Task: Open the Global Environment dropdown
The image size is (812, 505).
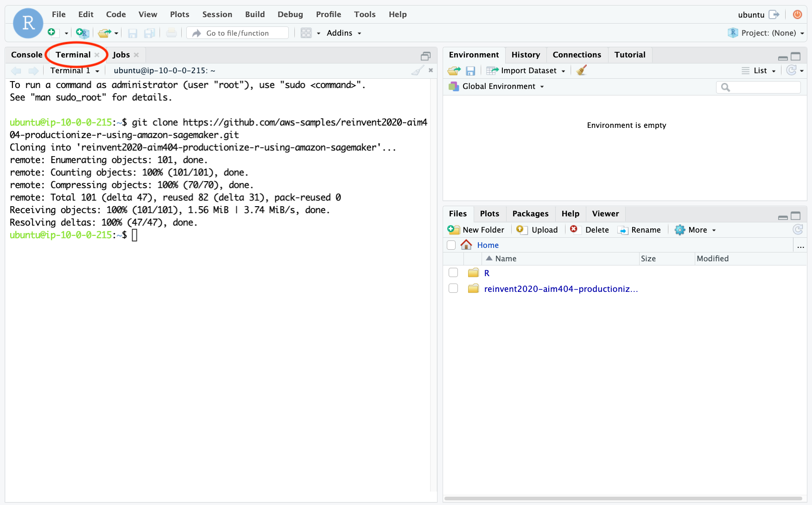Action: coord(496,86)
